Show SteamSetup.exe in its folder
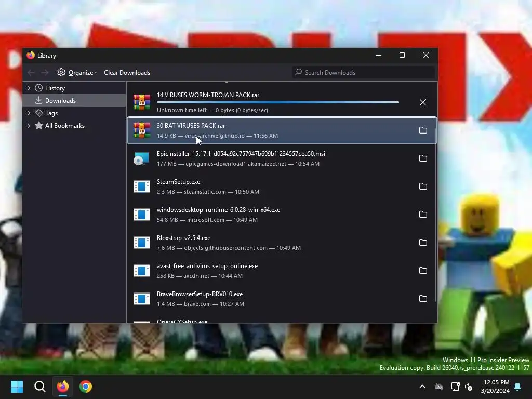 (x=423, y=187)
